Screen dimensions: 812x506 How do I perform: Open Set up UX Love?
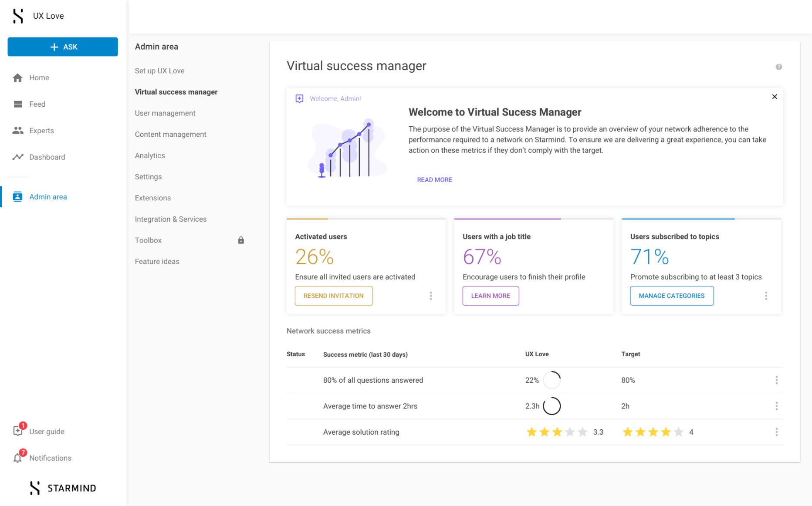point(160,71)
